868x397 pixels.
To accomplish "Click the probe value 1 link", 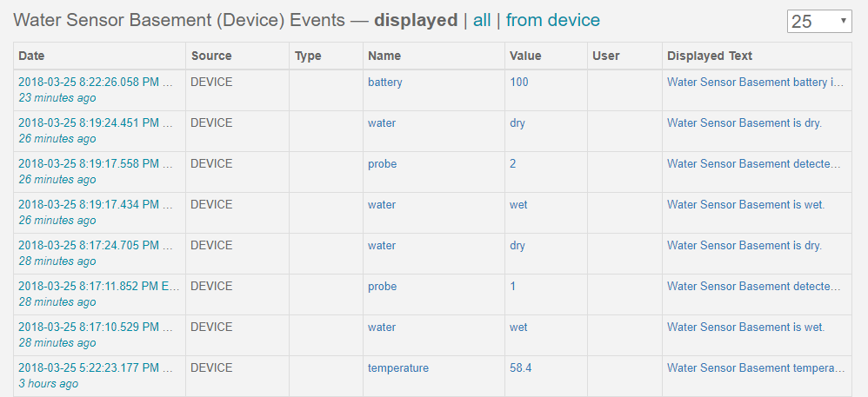I will pos(512,287).
